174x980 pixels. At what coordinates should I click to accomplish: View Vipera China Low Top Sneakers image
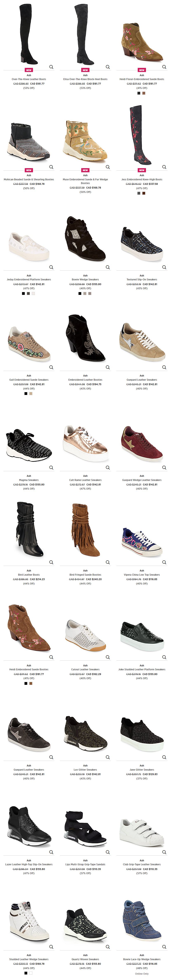pyautogui.click(x=142, y=542)
